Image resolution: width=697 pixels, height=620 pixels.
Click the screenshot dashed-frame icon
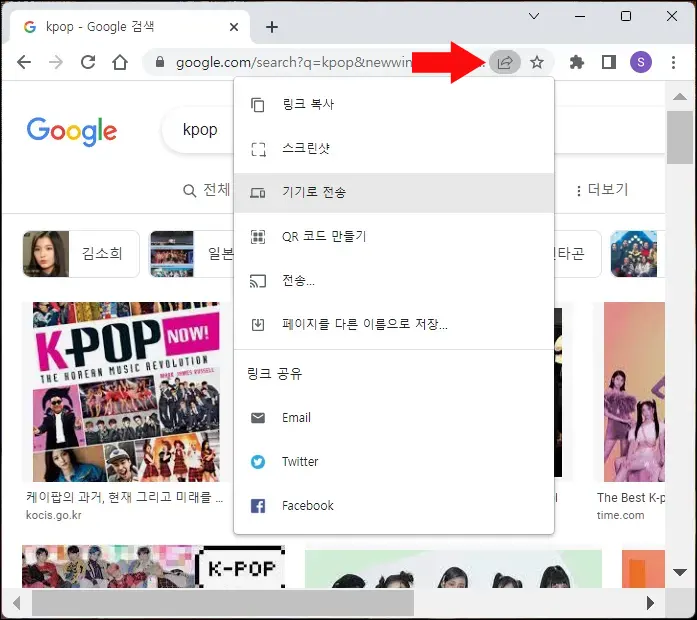click(258, 149)
